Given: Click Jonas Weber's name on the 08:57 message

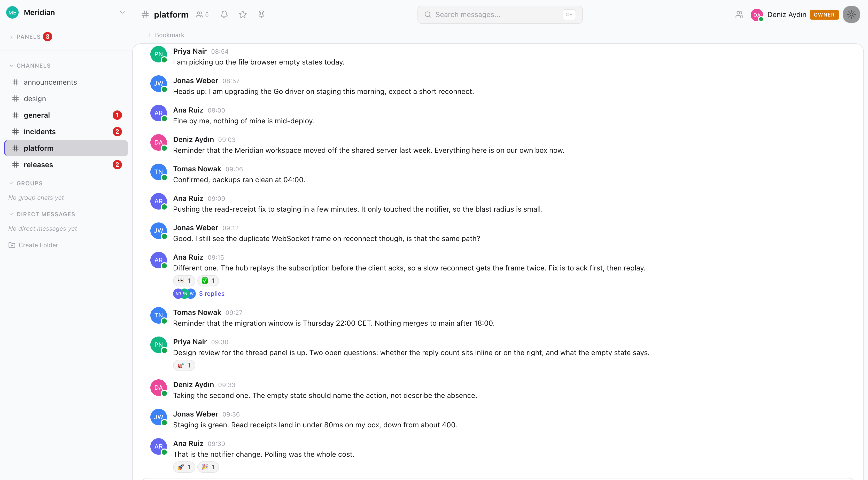Looking at the screenshot, I should (x=196, y=81).
